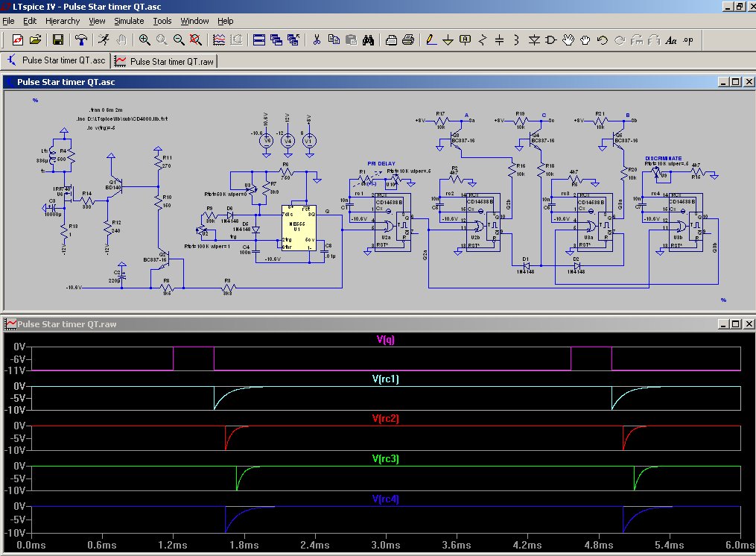Open the Tools menu
Viewport: 756px width, 556px height.
coord(162,21)
